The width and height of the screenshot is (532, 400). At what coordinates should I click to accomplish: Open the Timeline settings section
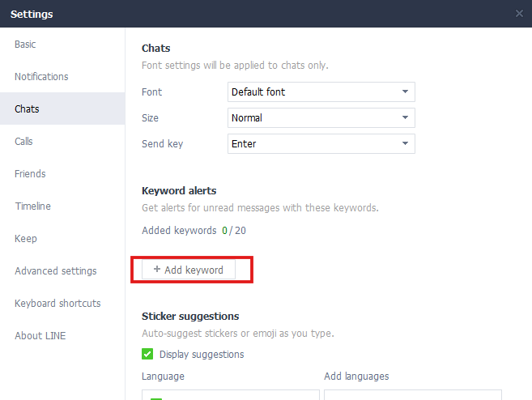32,206
